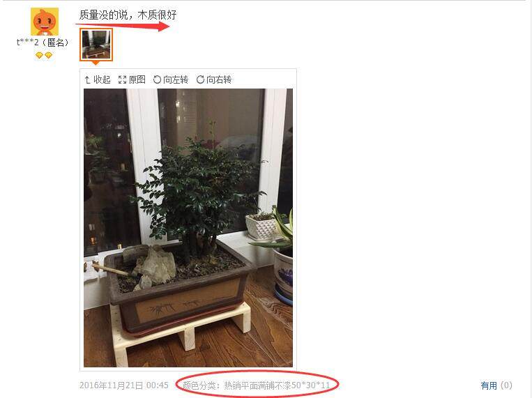Click the review text 质量没的说，木质很好
532x398 pixels.
pyautogui.click(x=128, y=15)
